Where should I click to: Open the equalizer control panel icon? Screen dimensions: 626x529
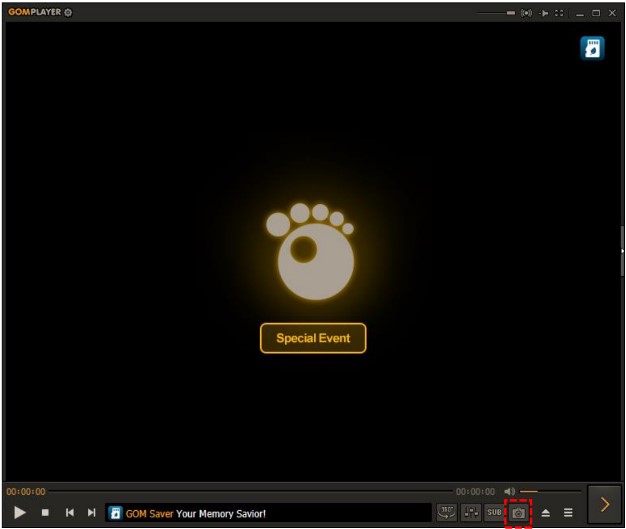coord(471,512)
